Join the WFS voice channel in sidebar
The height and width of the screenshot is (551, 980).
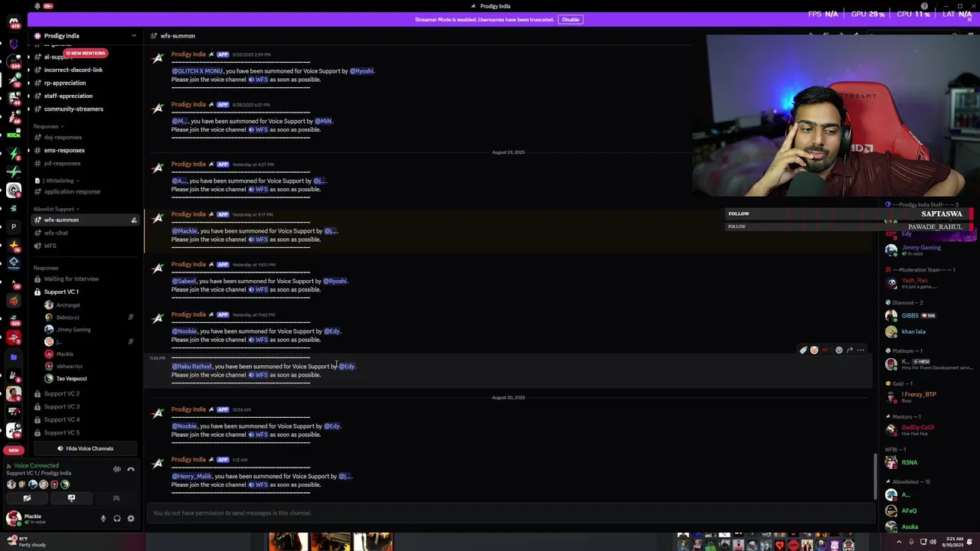(x=50, y=246)
